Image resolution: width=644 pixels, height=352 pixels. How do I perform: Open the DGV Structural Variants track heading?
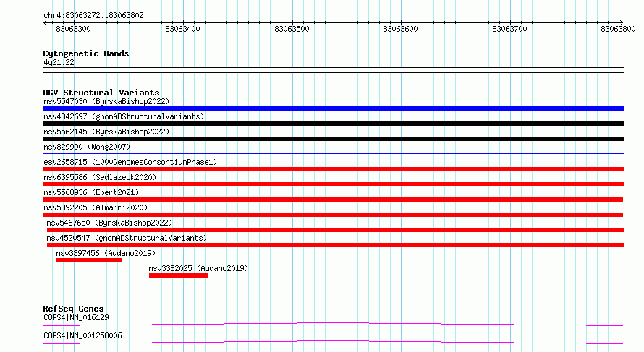point(101,93)
